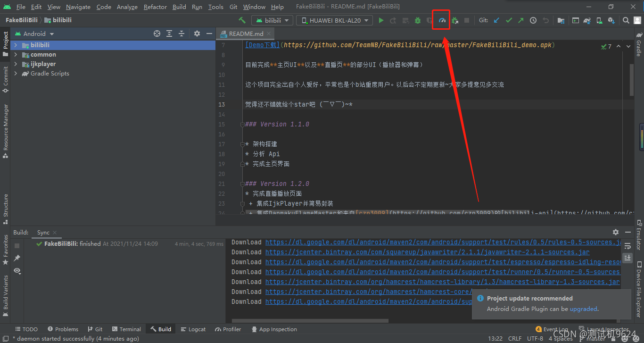Image resolution: width=644 pixels, height=343 pixels.
Task: Open SDK Manager icon
Action: click(611, 20)
